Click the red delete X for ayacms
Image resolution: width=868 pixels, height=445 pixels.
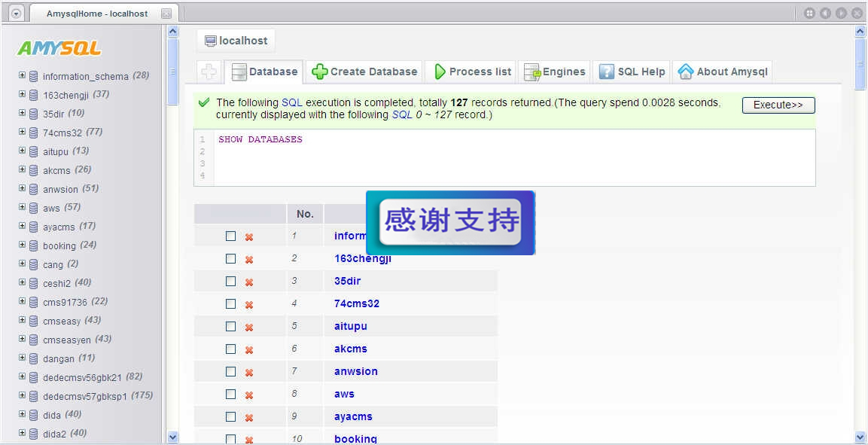click(249, 419)
